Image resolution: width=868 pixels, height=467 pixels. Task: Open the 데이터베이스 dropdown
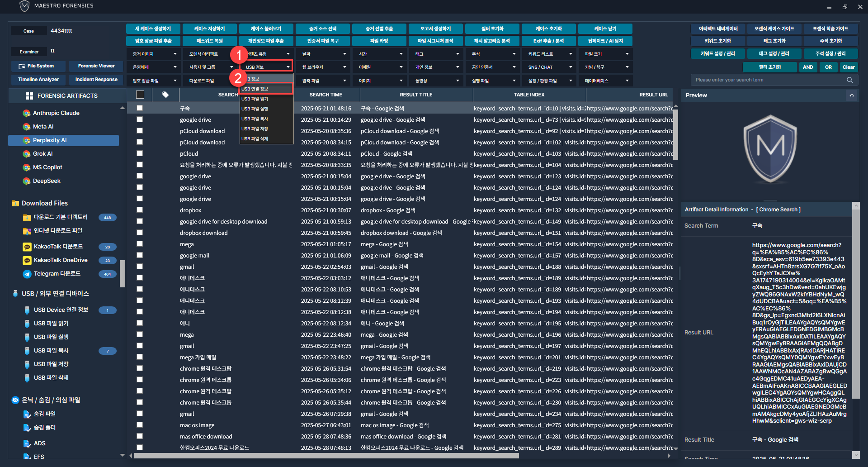coord(605,81)
